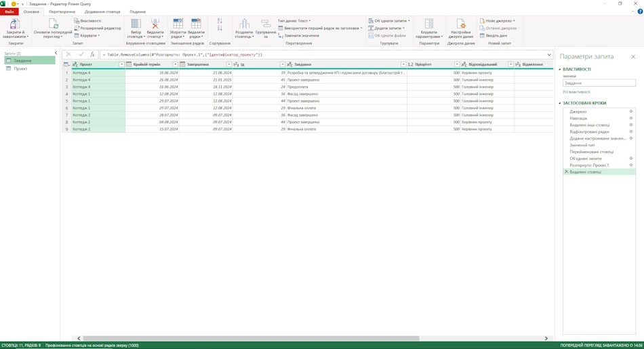Click the Видалити рядки icon
Image resolution: width=644 pixels, height=349 pixels.
click(196, 24)
